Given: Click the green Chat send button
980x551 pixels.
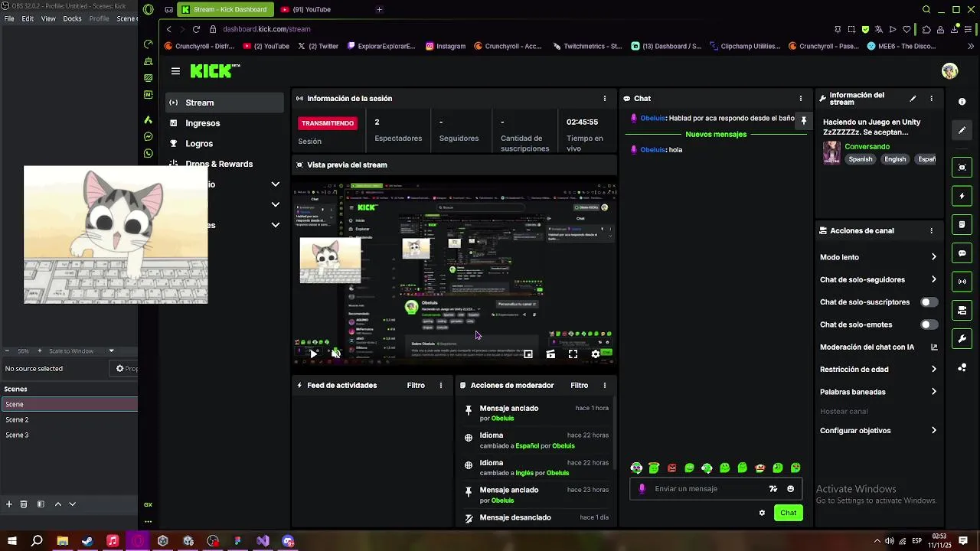Looking at the screenshot, I should pos(788,513).
